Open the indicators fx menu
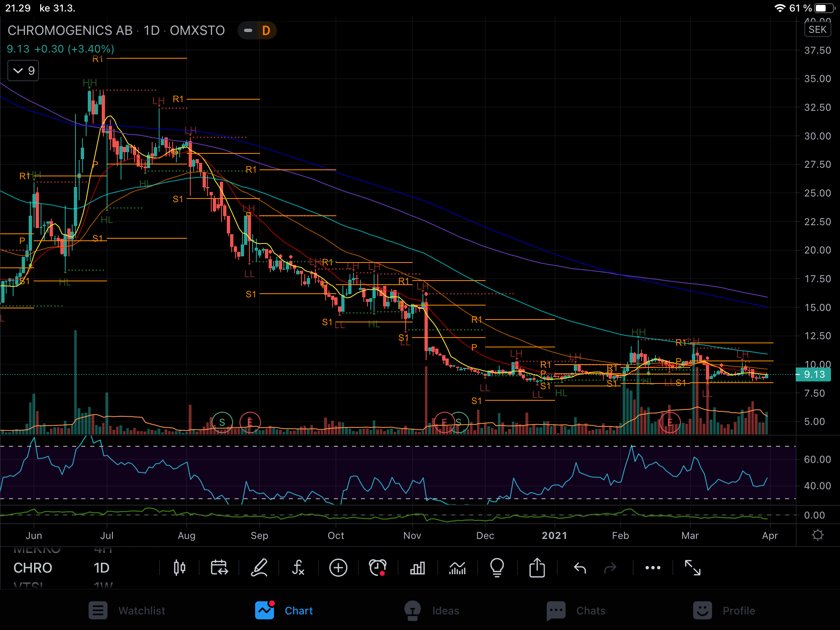 (298, 568)
